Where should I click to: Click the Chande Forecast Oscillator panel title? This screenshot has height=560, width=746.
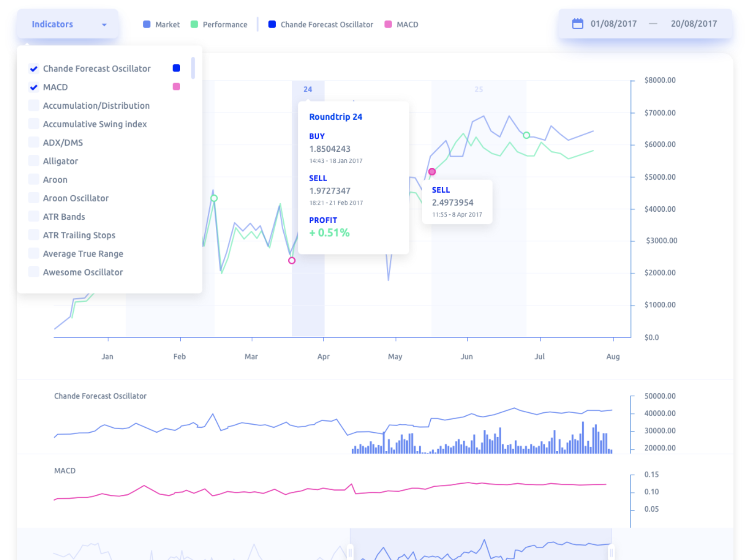click(x=100, y=396)
